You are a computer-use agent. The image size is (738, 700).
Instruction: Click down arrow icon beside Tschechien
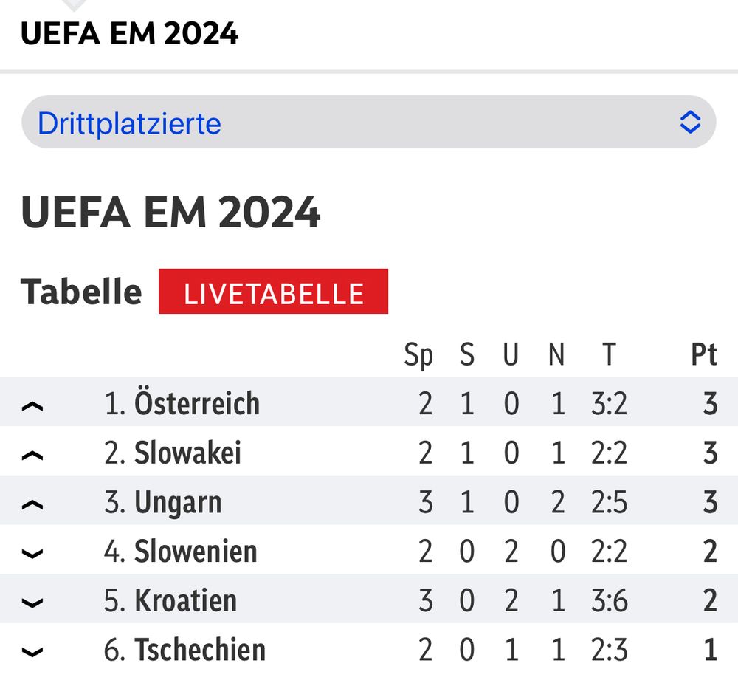click(x=33, y=651)
